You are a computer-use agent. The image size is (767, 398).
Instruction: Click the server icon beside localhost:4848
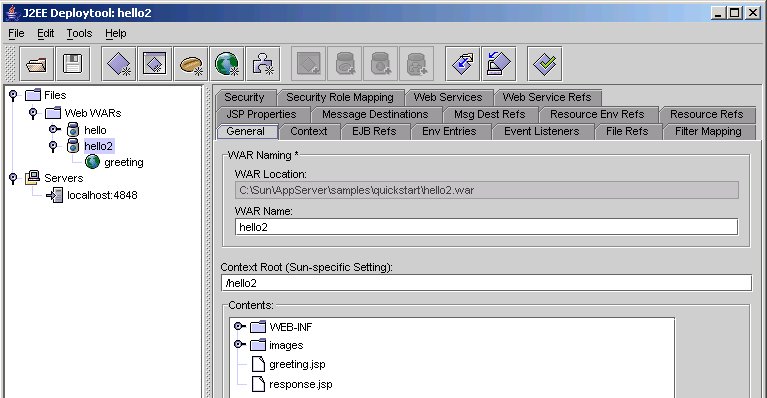(x=54, y=195)
